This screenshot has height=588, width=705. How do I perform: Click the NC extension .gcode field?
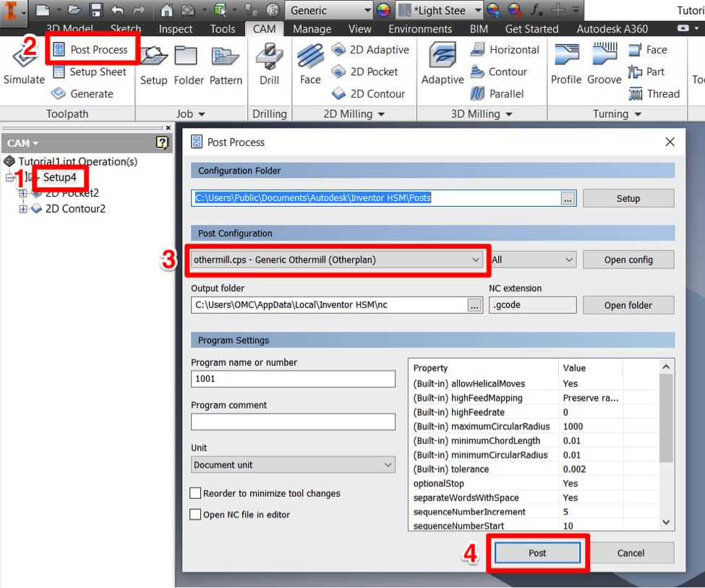532,304
